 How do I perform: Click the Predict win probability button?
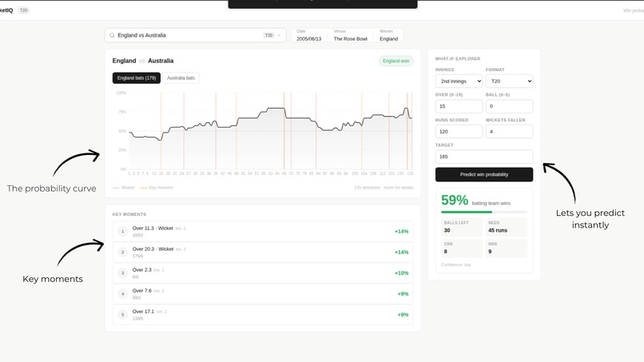[x=484, y=175]
